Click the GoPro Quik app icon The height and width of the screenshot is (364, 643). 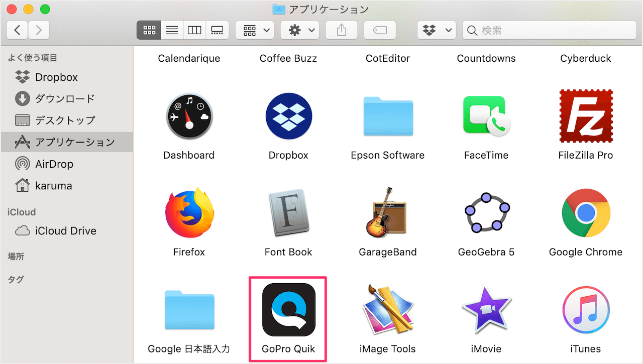click(288, 309)
